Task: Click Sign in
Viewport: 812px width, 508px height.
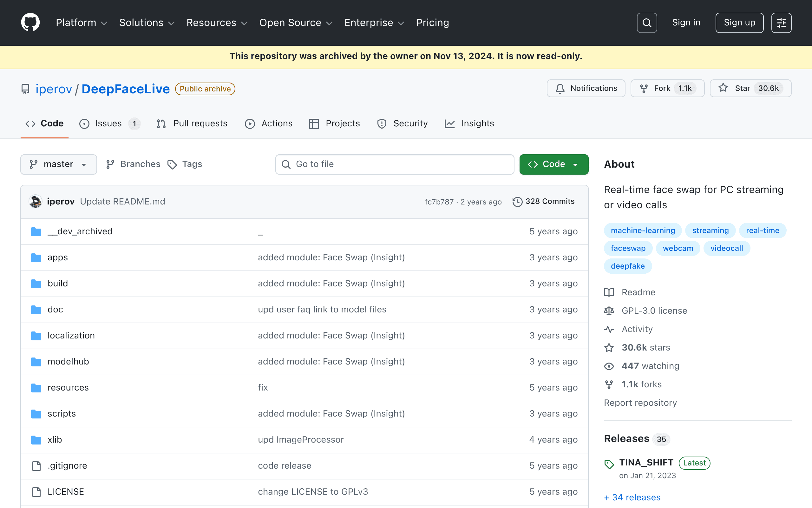Action: pyautogui.click(x=686, y=23)
